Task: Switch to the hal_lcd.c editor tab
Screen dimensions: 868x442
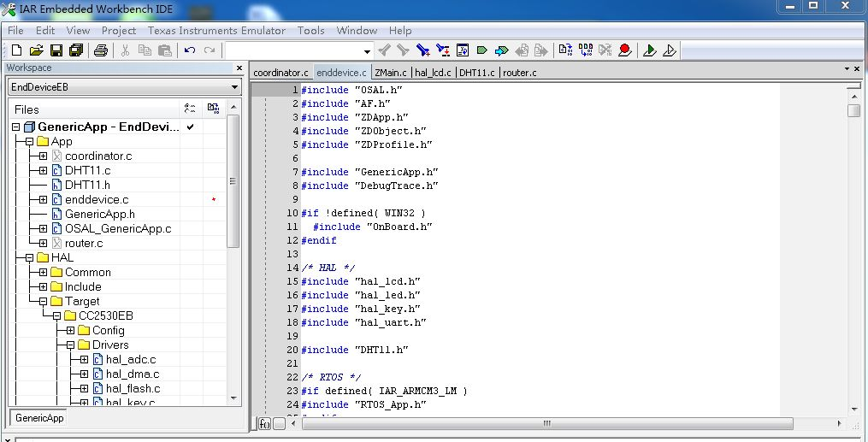Action: [434, 73]
